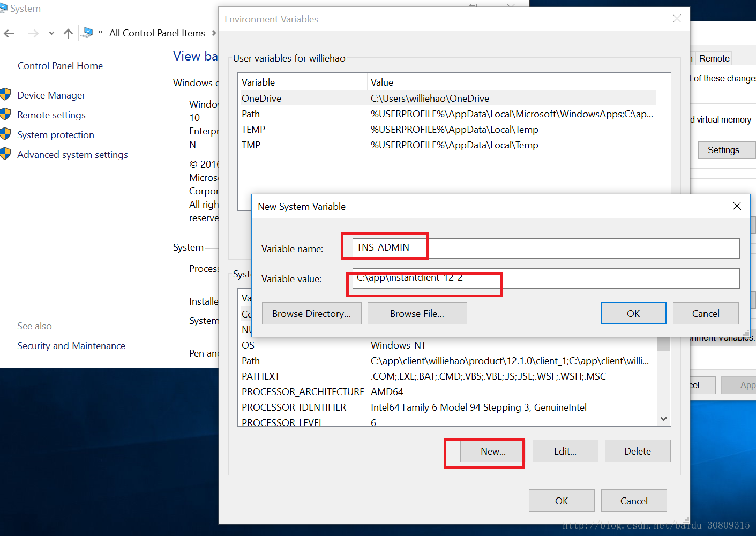756x536 pixels.
Task: Click the System protection shield icon
Action: 5,134
